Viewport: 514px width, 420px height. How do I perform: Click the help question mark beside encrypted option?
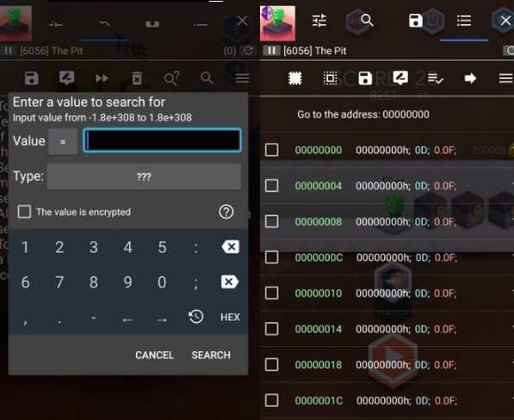(226, 212)
